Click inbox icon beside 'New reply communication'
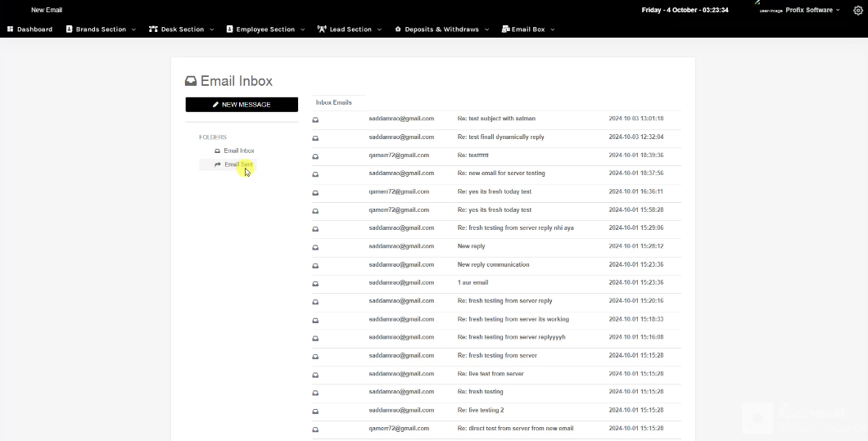The width and height of the screenshot is (868, 441). pyautogui.click(x=315, y=266)
